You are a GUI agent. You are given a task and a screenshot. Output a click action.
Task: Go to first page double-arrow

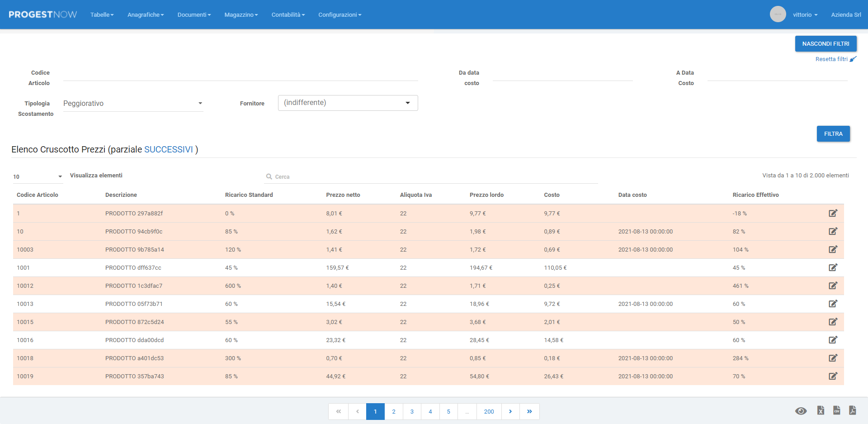click(339, 411)
